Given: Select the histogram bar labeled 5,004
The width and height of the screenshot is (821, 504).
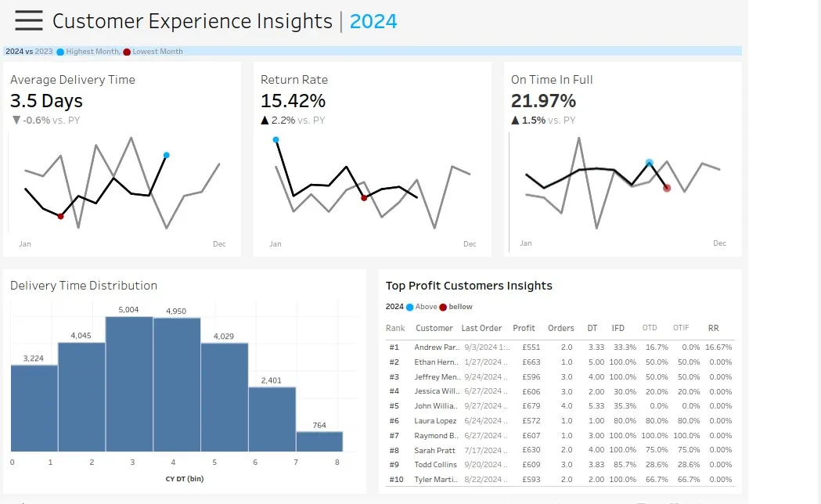Looking at the screenshot, I should pos(131,383).
